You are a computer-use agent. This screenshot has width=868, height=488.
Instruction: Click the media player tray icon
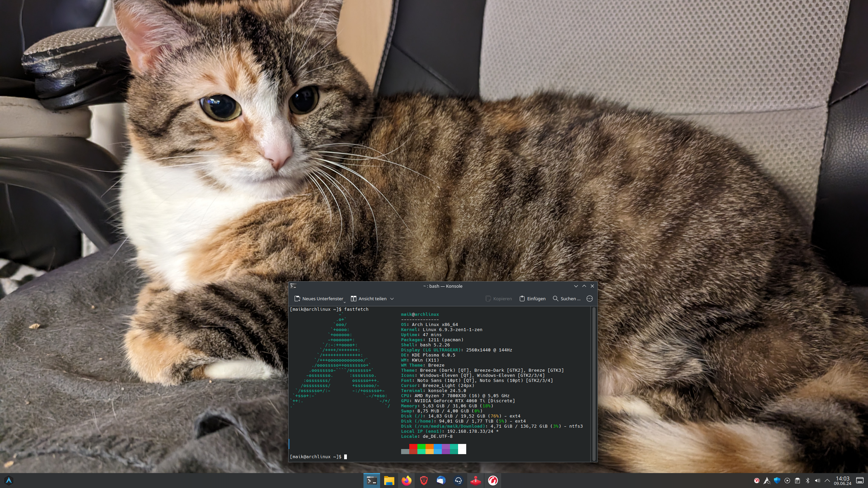click(787, 481)
